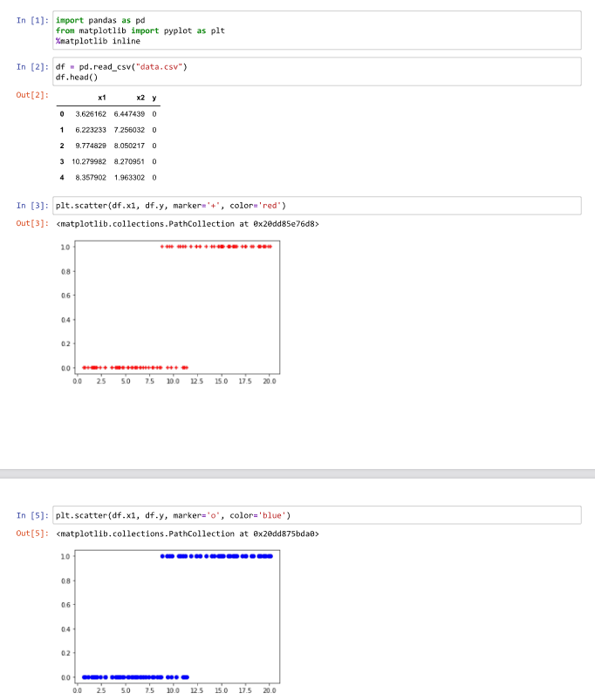Click cell value 3.626162
This screenshot has width=595, height=700.
coord(91,114)
